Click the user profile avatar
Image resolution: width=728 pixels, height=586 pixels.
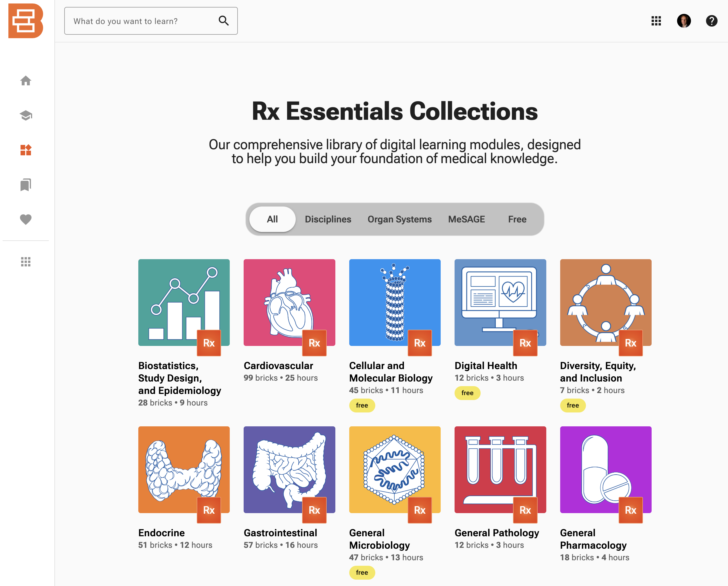tap(684, 21)
